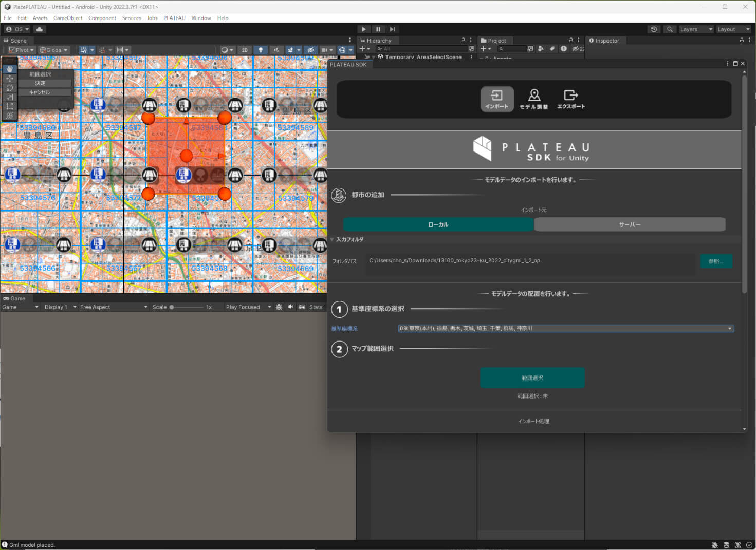Image resolution: width=756 pixels, height=550 pixels.
Task: Toggle scene lighting bulb button
Action: (x=261, y=50)
